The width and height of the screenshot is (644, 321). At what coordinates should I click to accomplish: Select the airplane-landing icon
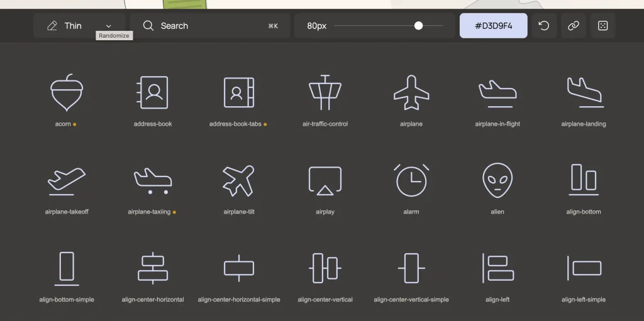pyautogui.click(x=584, y=92)
